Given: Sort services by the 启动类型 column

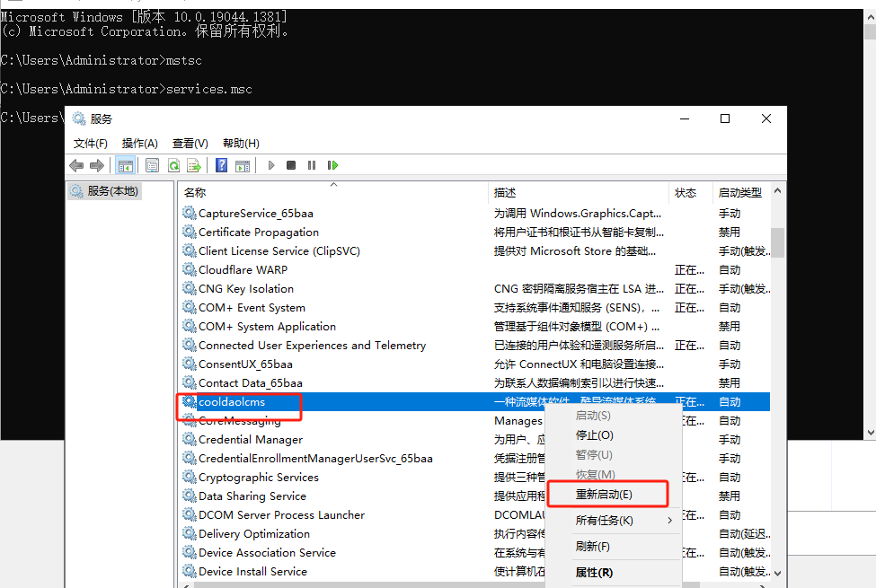Looking at the screenshot, I should point(739,192).
